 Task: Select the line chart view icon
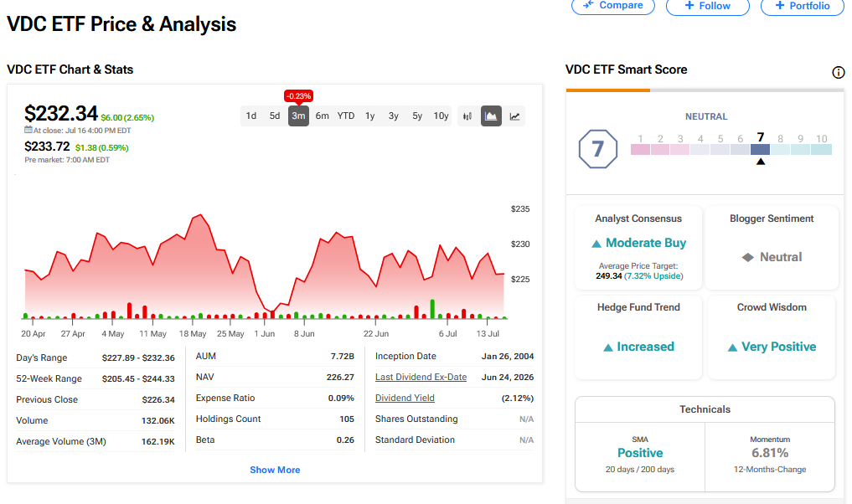tap(514, 116)
